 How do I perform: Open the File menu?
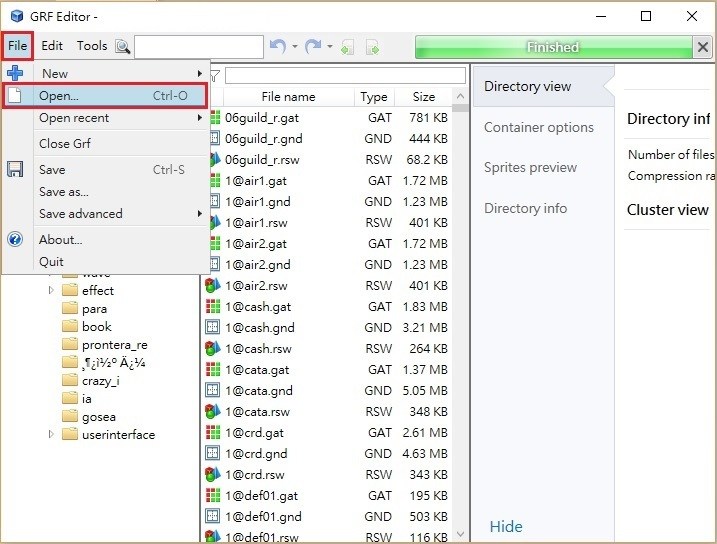tap(17, 46)
